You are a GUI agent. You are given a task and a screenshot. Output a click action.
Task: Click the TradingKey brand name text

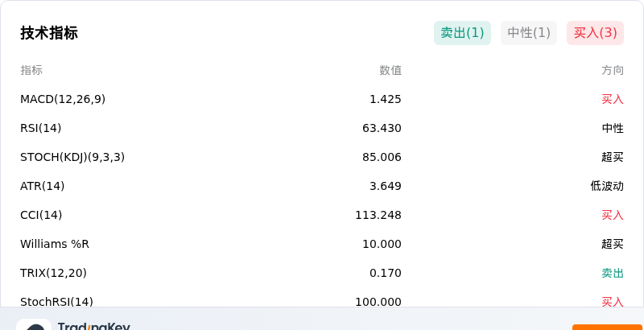click(93, 327)
